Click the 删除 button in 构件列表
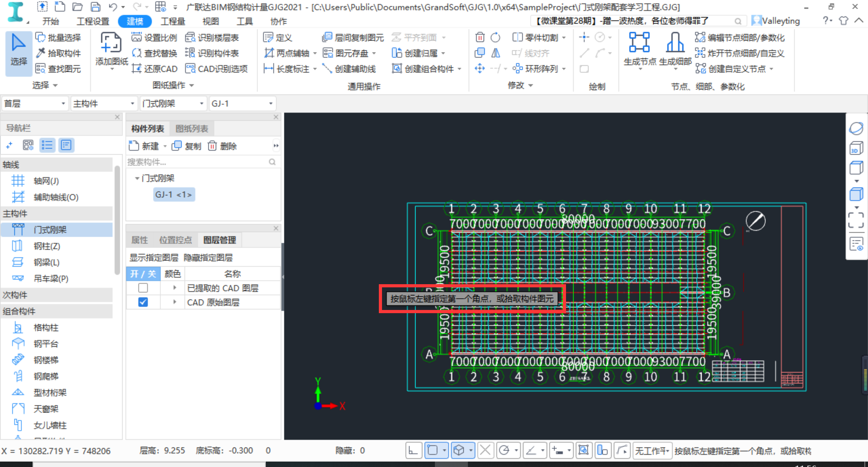The image size is (868, 467). (x=222, y=146)
